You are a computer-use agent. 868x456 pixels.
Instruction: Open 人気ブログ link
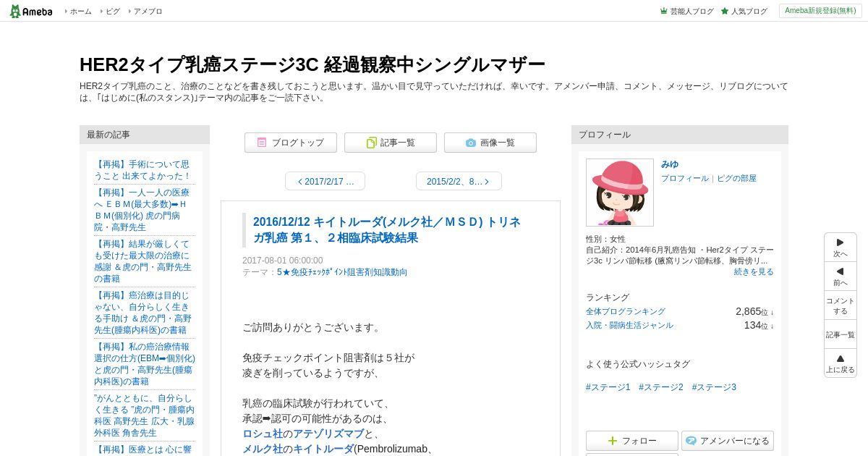coord(749,12)
